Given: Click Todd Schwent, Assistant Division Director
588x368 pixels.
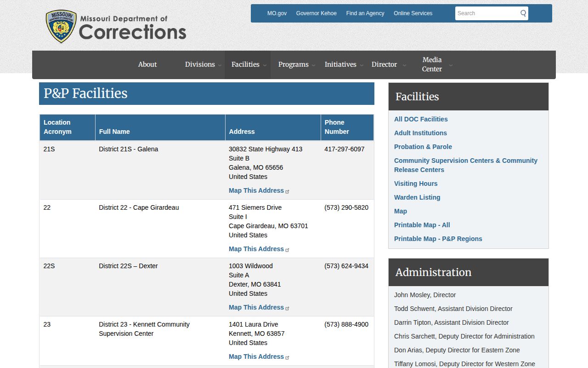Looking at the screenshot, I should click(x=453, y=309).
